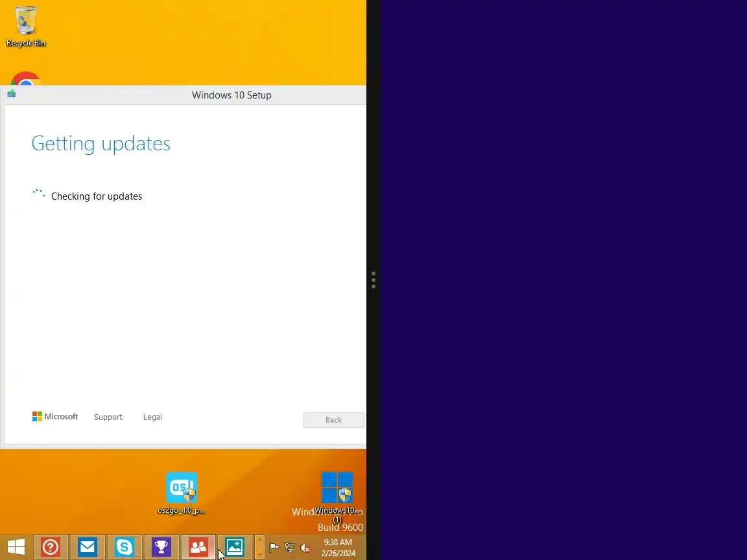Open the Legal link in Setup
This screenshot has width=747, height=560.
[x=152, y=417]
